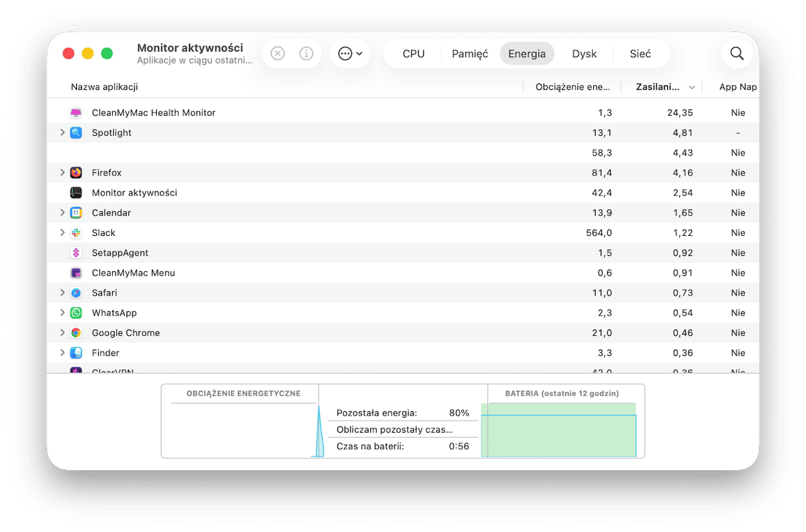Sort by Obciążenie energetyczne column header
This screenshot has width=806, height=532.
pos(573,87)
